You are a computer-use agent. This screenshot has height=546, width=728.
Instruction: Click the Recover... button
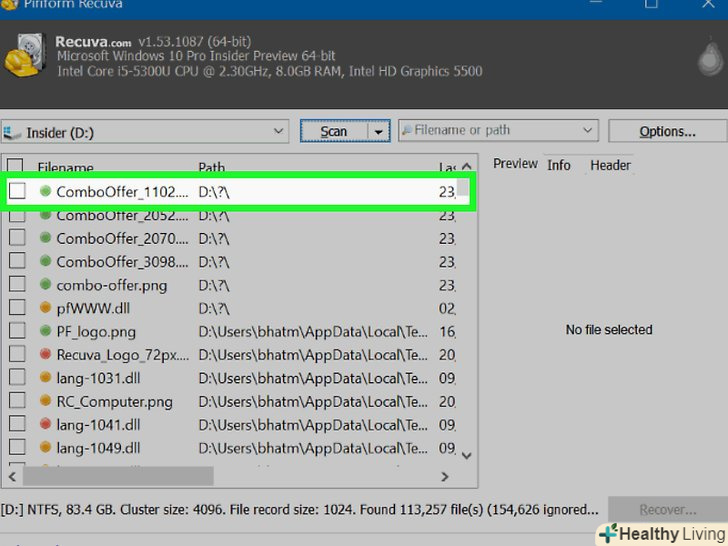click(x=668, y=510)
